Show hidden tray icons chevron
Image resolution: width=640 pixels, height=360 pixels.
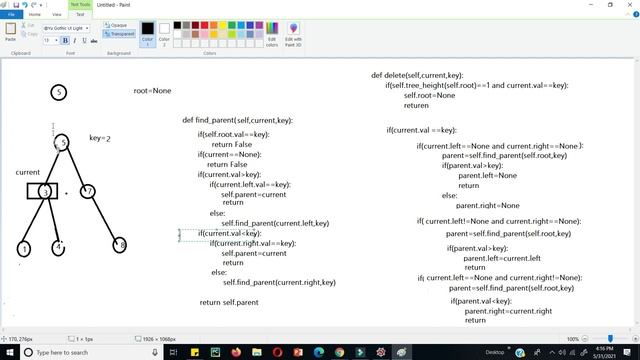click(552, 352)
